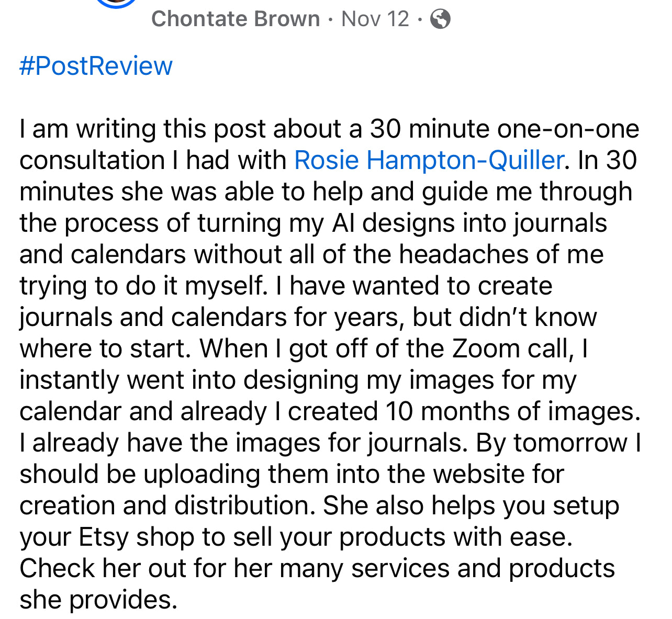Screen dimensions: 672x619
Task: Click the phrase 'By tomorrow I'
Action: 558,443
